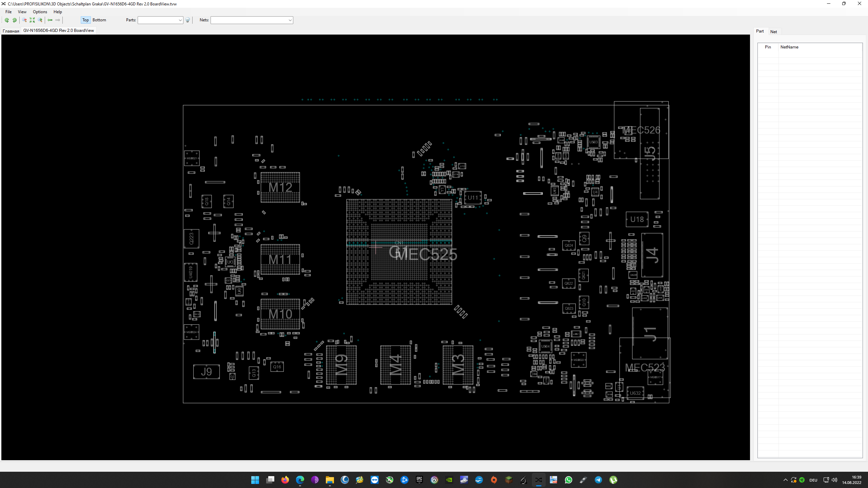This screenshot has width=868, height=488.
Task: Open Microsoft Edge from the taskbar
Action: click(x=300, y=480)
